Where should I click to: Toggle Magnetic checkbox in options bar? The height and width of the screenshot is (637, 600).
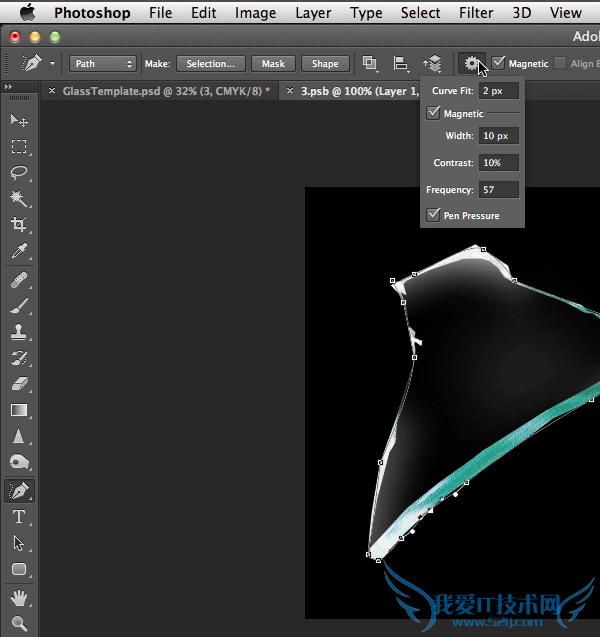(x=499, y=63)
